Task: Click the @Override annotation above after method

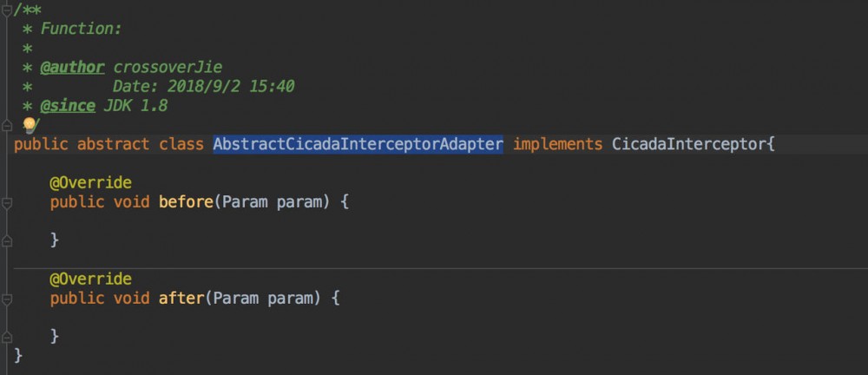Action: pos(90,280)
